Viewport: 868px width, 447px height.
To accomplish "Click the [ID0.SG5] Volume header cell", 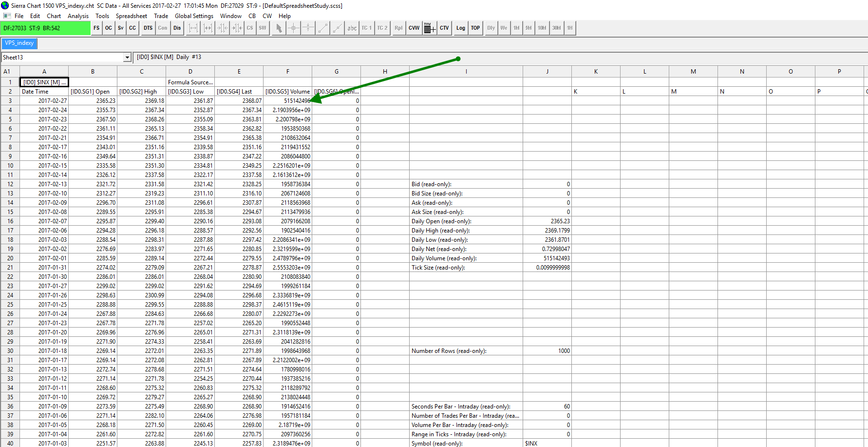I will [x=288, y=92].
